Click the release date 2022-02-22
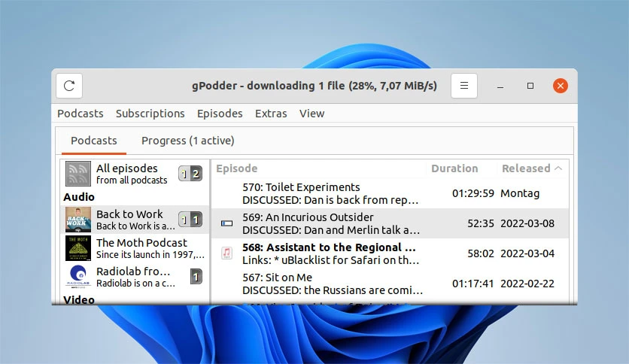 (x=527, y=284)
